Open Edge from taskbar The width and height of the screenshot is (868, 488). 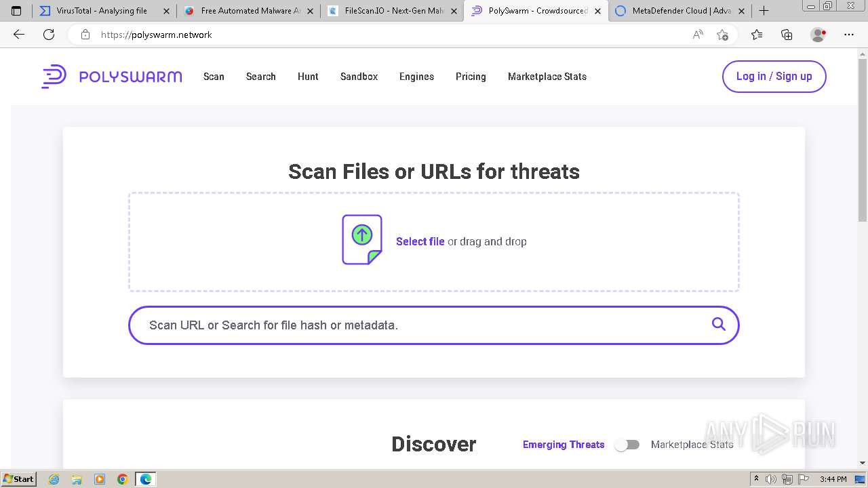[146, 479]
